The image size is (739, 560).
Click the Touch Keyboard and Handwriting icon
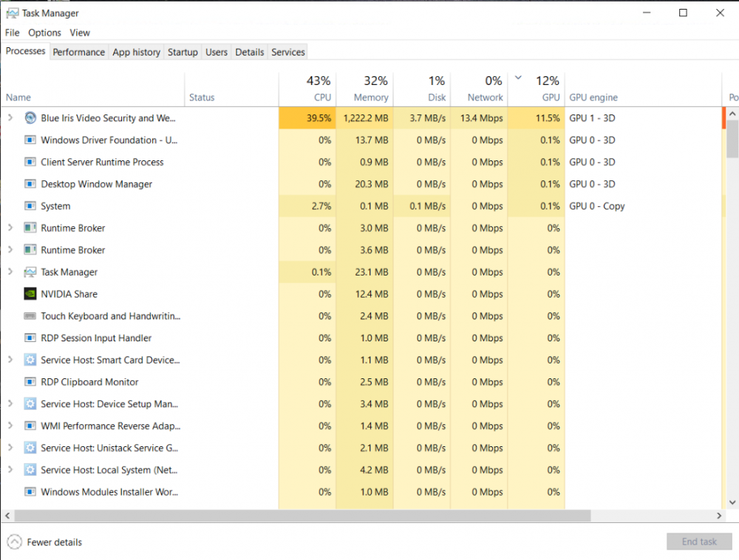point(30,316)
